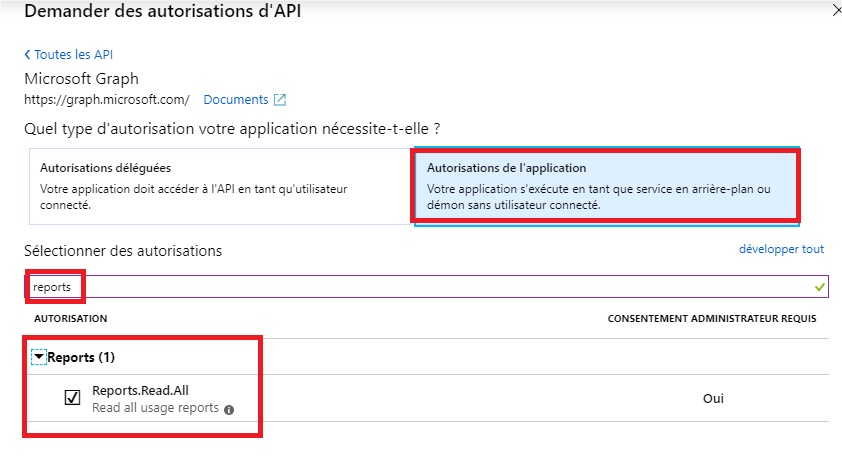Click the Microsoft Graph heading
842x457 pixels.
[x=82, y=79]
